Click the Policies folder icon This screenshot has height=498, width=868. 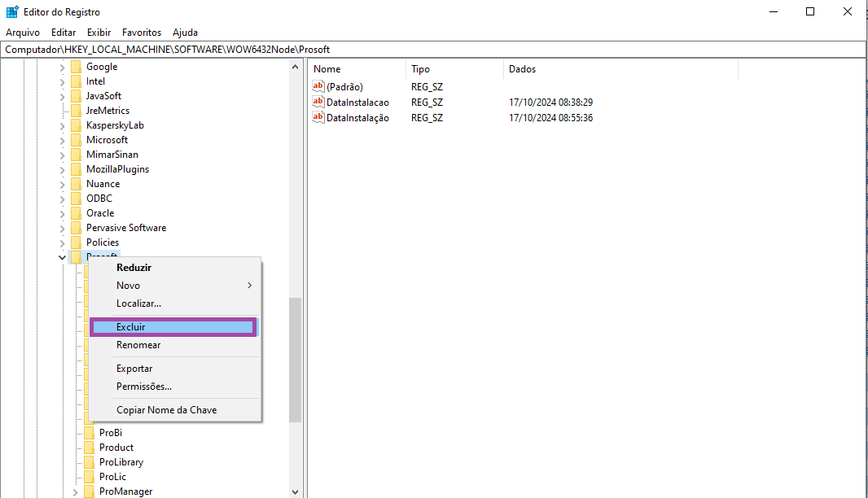tap(76, 243)
